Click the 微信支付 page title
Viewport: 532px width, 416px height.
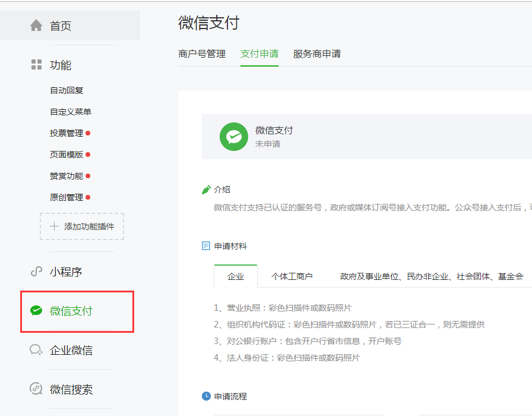pyautogui.click(x=208, y=23)
